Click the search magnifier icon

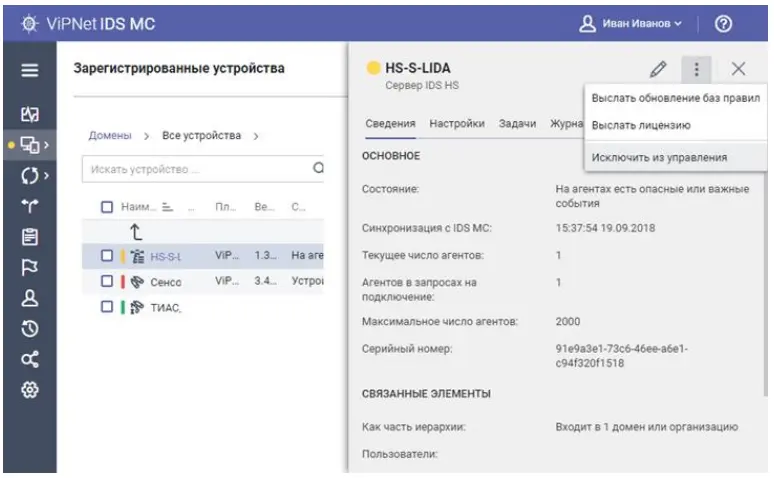(318, 168)
